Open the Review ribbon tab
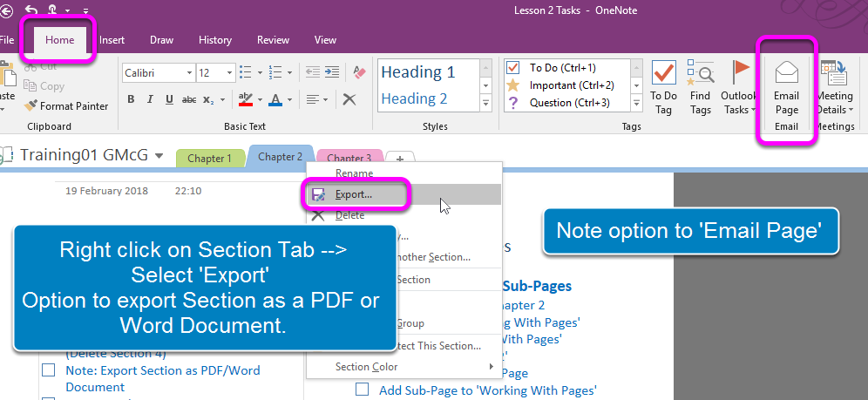The width and height of the screenshot is (868, 400). [273, 40]
